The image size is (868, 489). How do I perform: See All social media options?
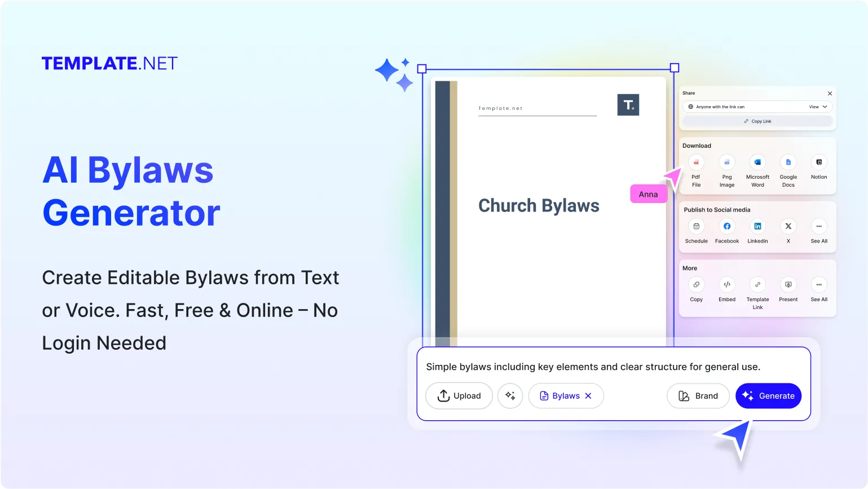tap(819, 226)
